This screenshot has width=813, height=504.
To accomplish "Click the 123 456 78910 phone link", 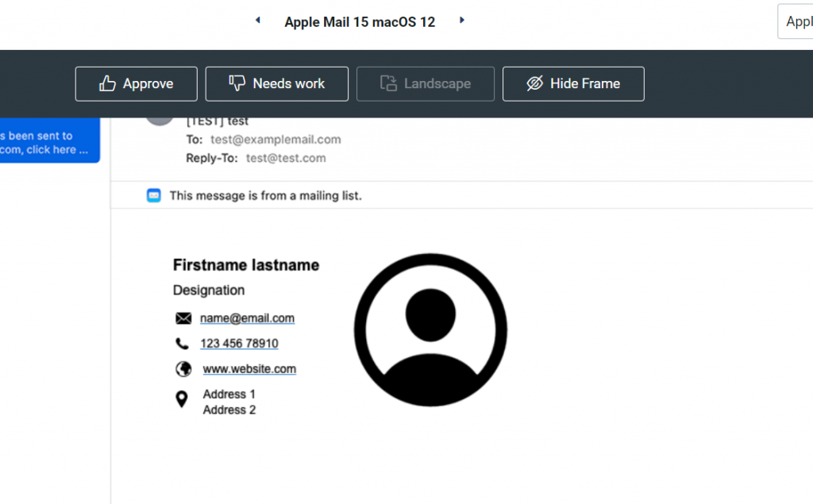I will [x=239, y=344].
